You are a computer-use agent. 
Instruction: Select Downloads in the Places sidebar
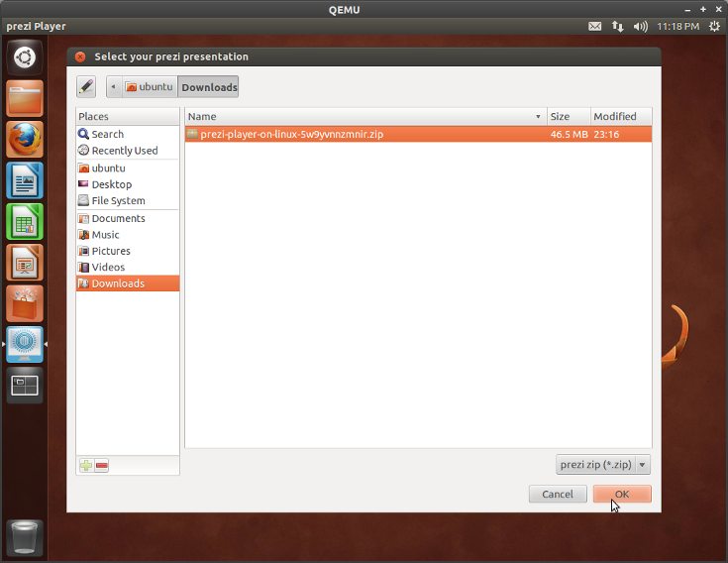tap(128, 283)
